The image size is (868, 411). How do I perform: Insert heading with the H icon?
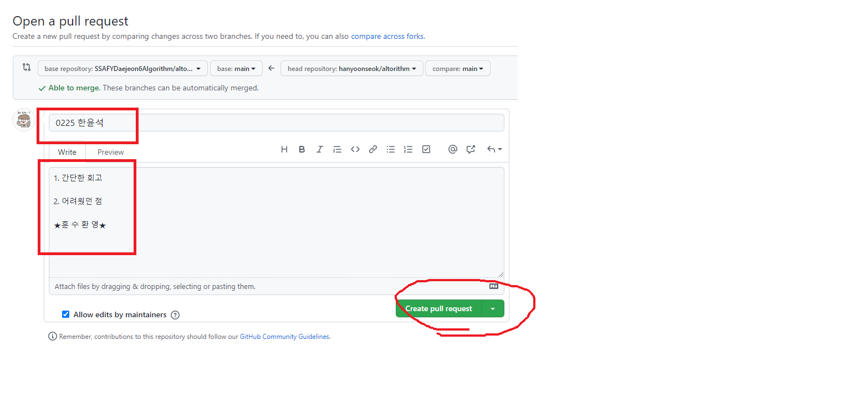click(x=284, y=149)
